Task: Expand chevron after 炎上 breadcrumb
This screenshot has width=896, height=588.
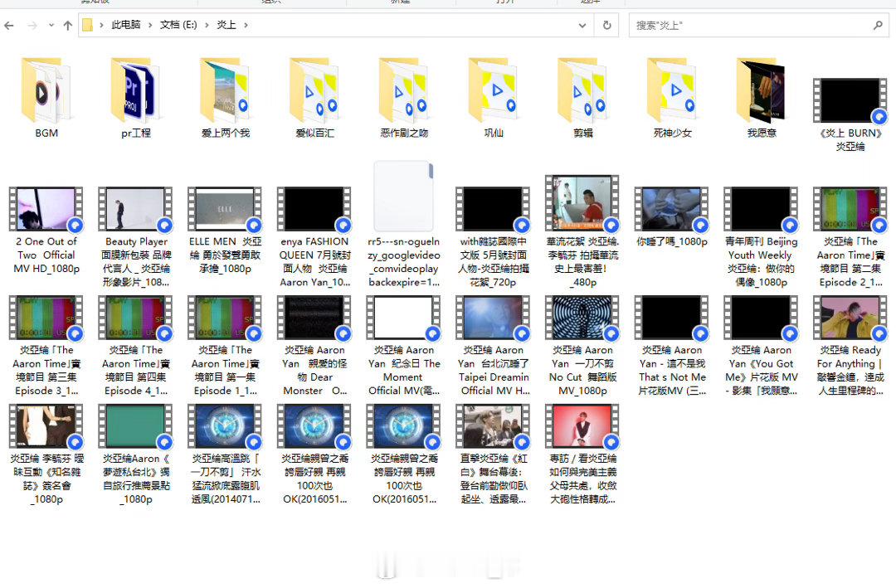Action: 246,25
